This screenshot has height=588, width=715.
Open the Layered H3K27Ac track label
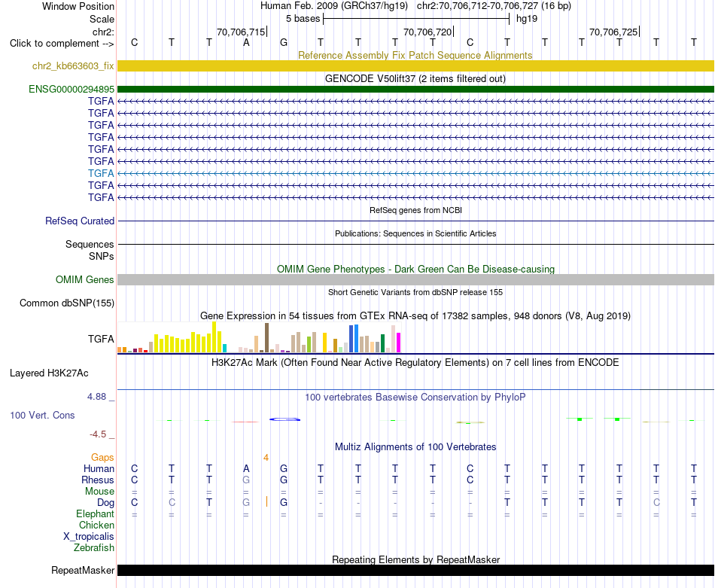pos(49,373)
